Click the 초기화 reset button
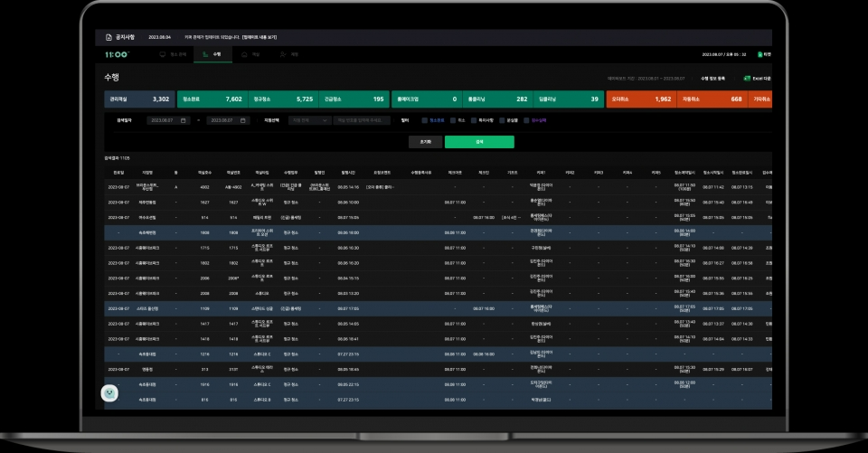Image resolution: width=868 pixels, height=453 pixels. 425,142
